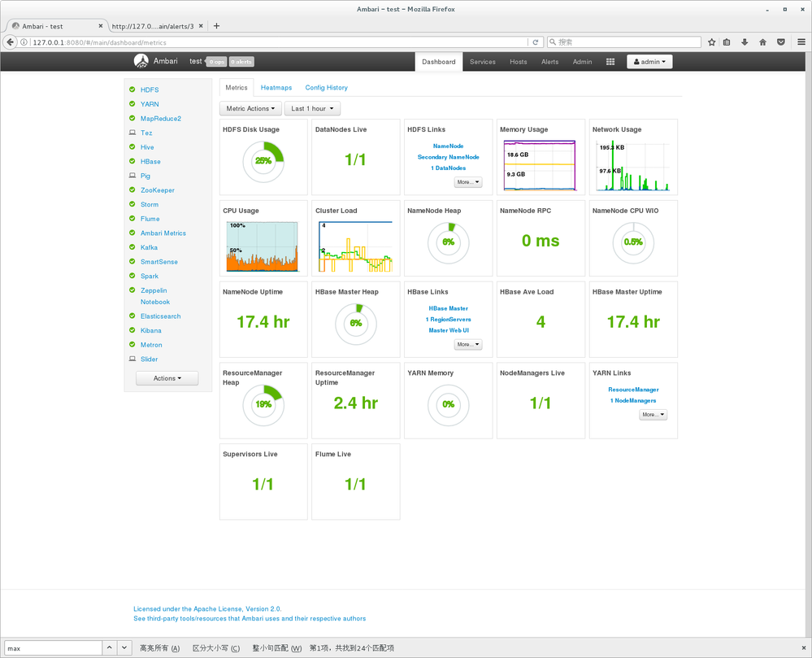Open the Ambari views grid icon

610,62
